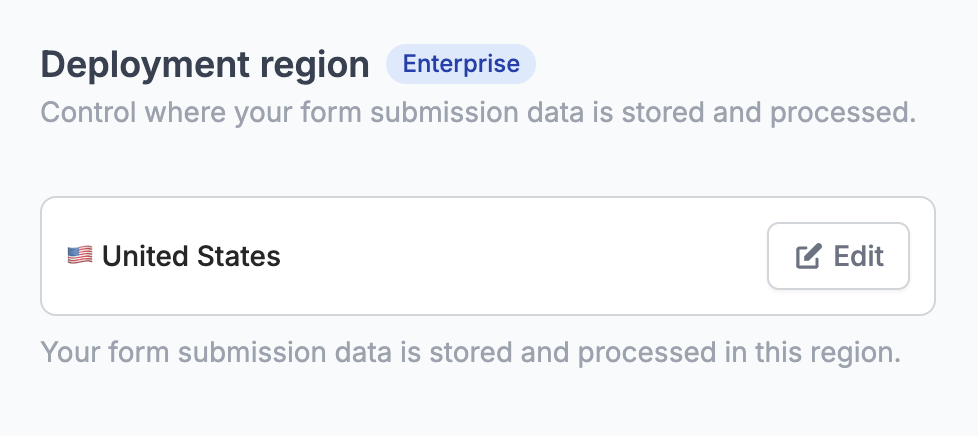
Task: Click the United States flag icon
Action: (80, 256)
